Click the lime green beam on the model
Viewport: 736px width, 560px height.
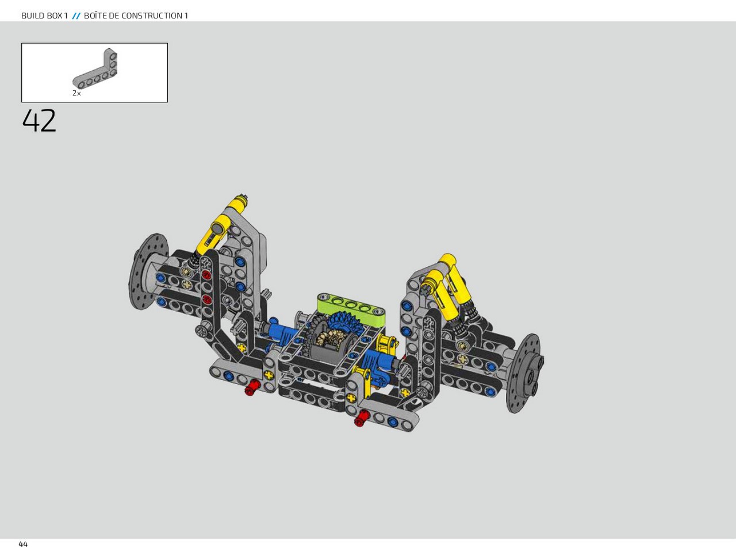351,309
